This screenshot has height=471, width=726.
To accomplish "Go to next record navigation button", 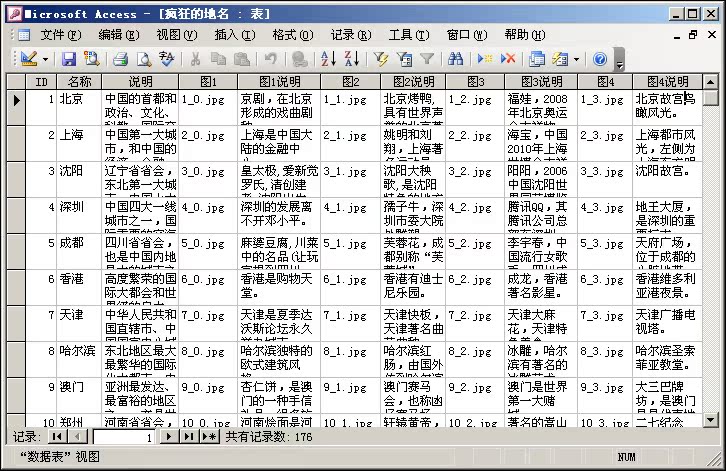I will pyautogui.click(x=169, y=436).
